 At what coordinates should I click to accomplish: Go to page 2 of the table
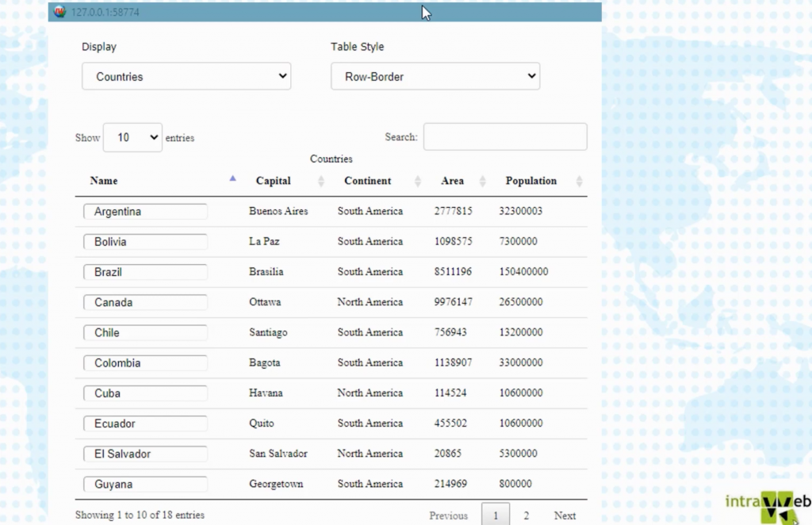526,515
